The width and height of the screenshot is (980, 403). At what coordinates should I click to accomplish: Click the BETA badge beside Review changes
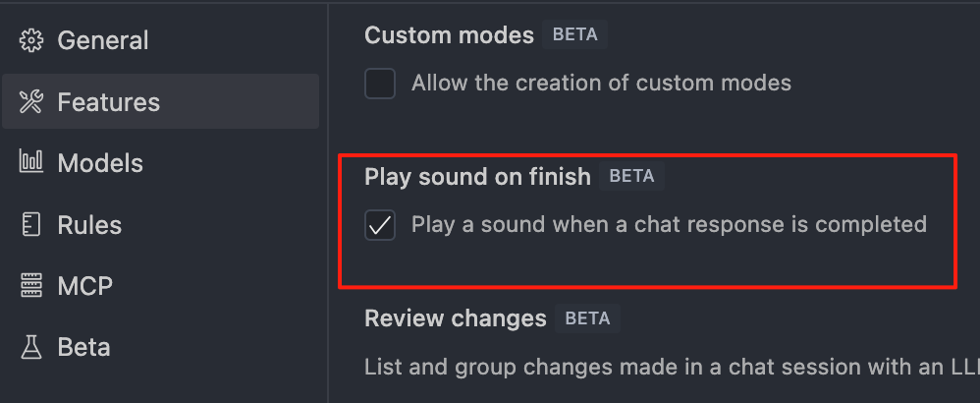[x=587, y=318]
